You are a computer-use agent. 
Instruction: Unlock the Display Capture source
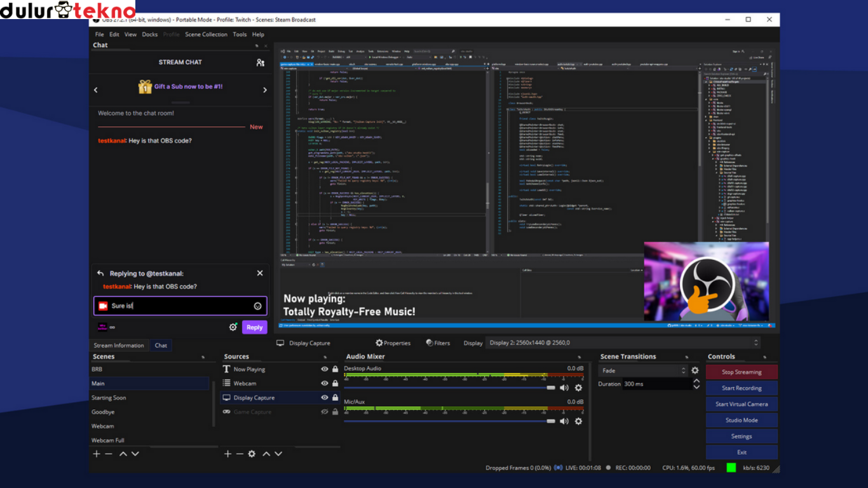pyautogui.click(x=335, y=398)
